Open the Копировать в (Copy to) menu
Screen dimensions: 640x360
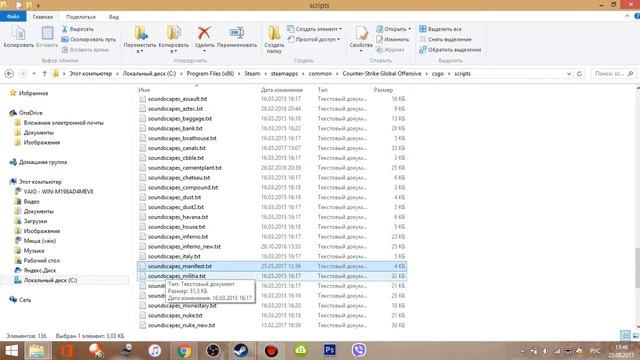coord(173,39)
